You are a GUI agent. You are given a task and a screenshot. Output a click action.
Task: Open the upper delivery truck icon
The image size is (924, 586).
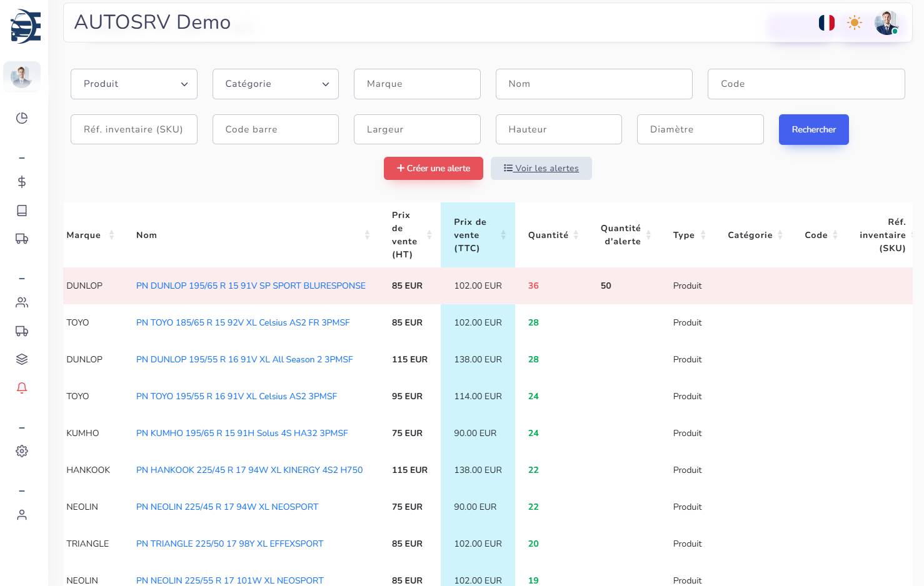tap(22, 239)
